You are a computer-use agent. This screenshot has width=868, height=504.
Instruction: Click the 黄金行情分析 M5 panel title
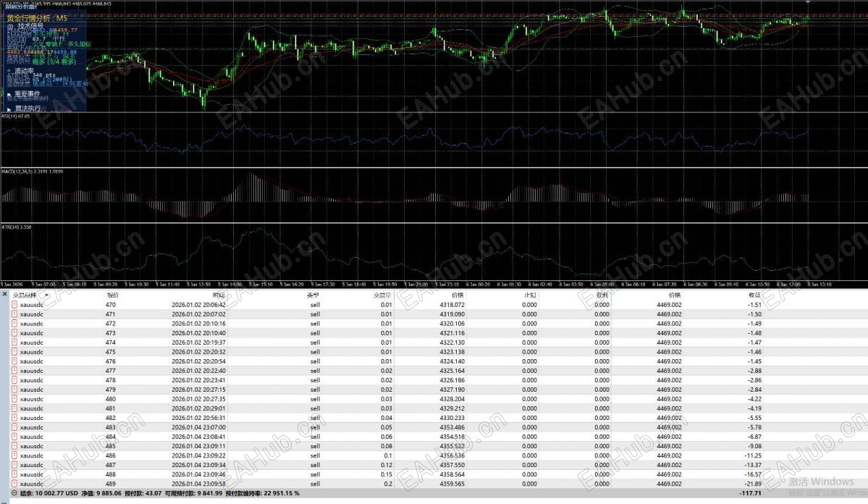(37, 18)
